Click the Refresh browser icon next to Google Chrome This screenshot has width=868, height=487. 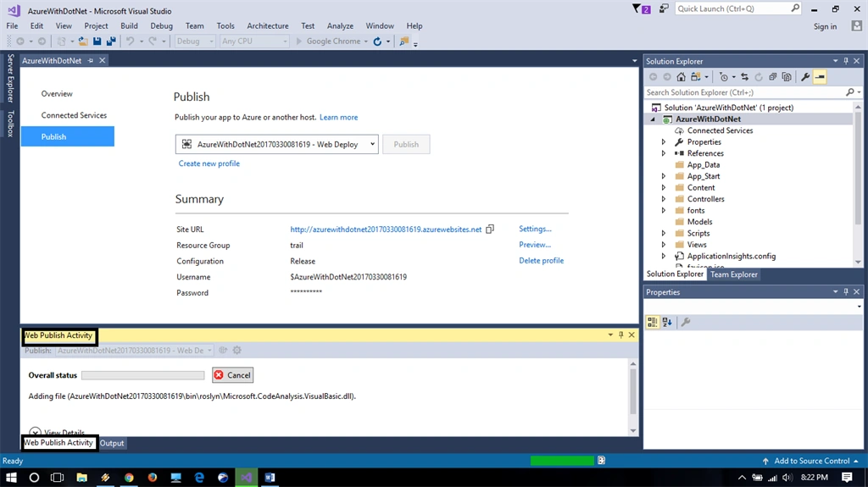pos(377,41)
